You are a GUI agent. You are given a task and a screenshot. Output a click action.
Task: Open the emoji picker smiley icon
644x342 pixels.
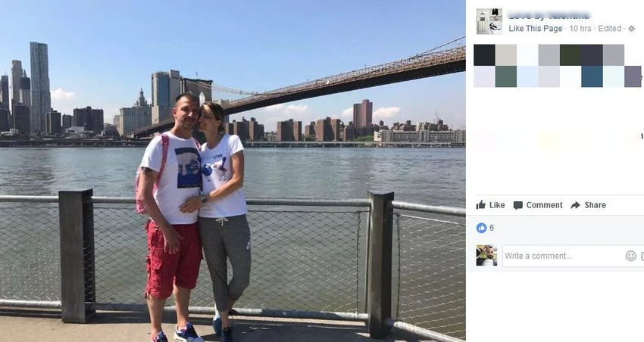[x=630, y=256]
